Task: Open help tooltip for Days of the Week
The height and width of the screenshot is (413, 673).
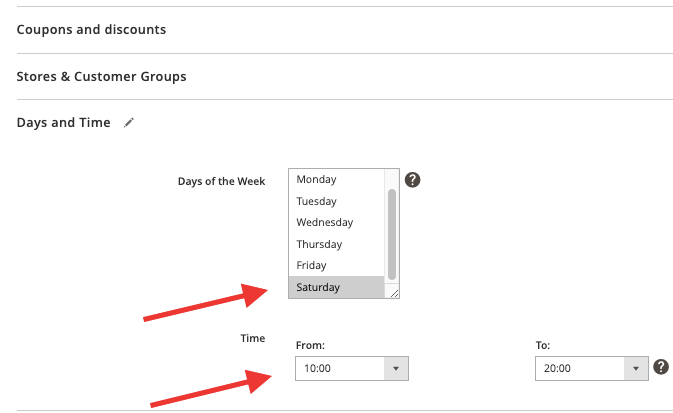Action: pyautogui.click(x=412, y=179)
